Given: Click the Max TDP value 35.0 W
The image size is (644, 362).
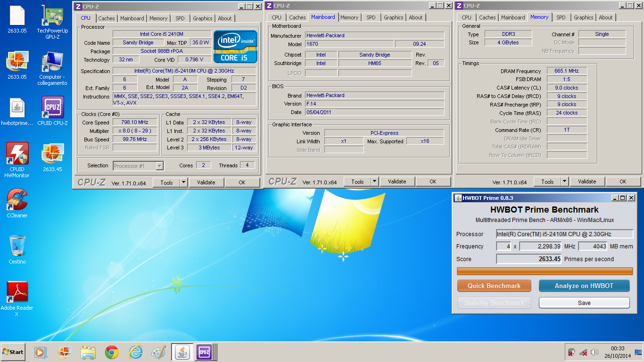Looking at the screenshot, I should (201, 42).
